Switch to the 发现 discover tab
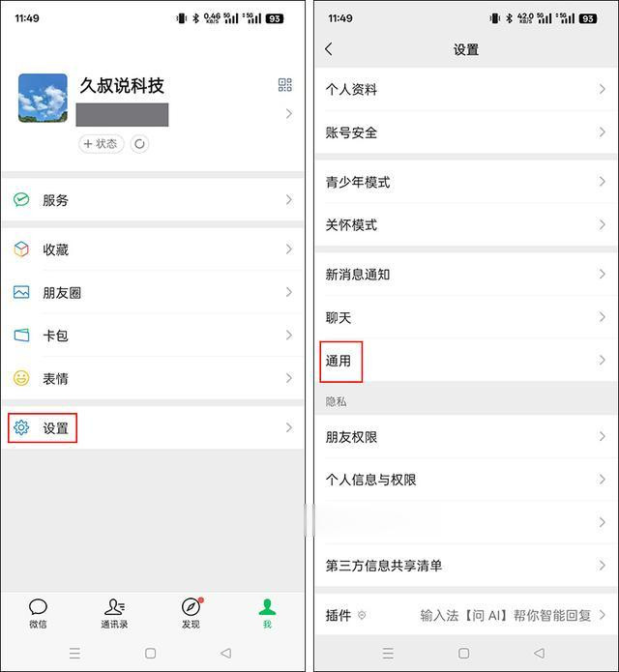 point(191,613)
